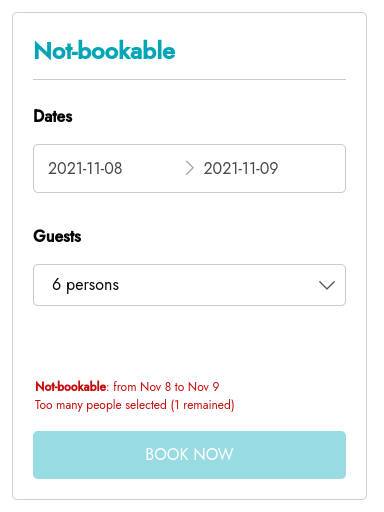
Task: Click the year 2021 in the start date
Action: (65, 168)
